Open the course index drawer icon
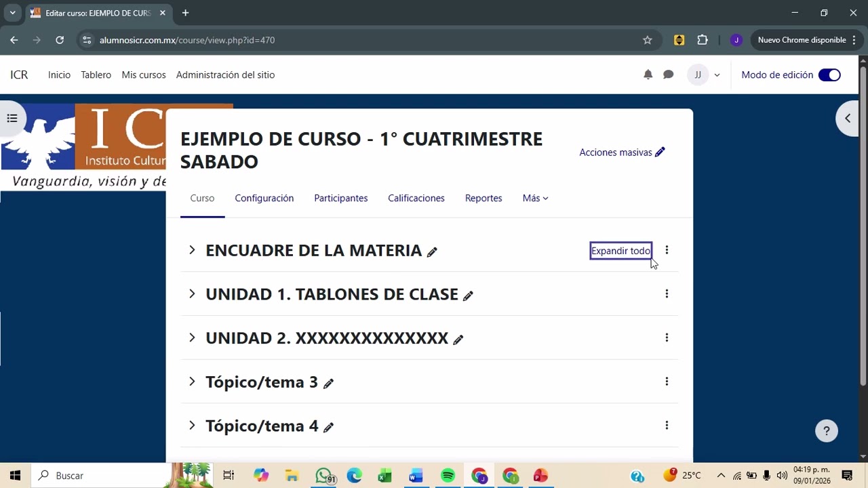This screenshot has width=868, height=488. (x=12, y=119)
